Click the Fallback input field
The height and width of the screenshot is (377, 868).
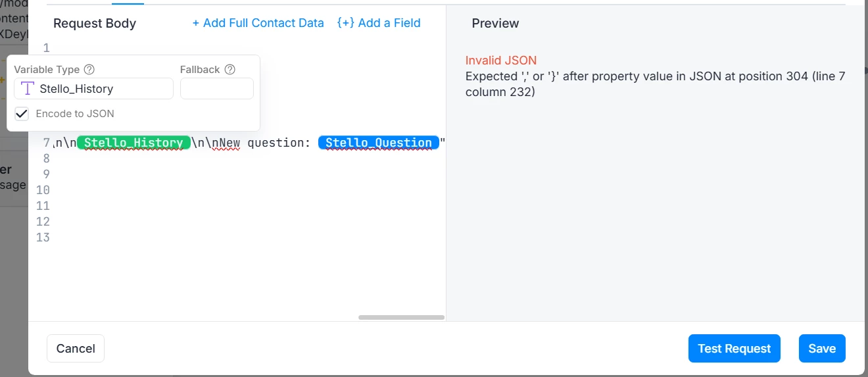(x=217, y=89)
